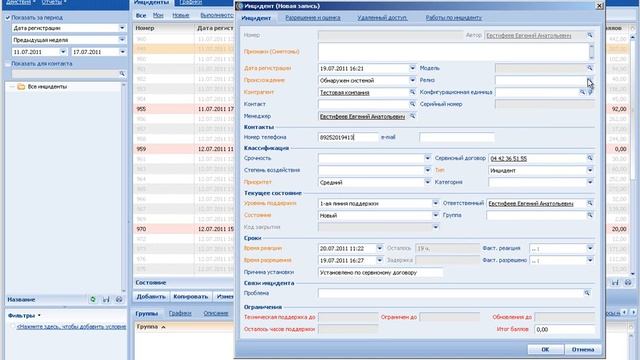
Task: Expand the Степень воздействия dropdown
Action: click(427, 170)
